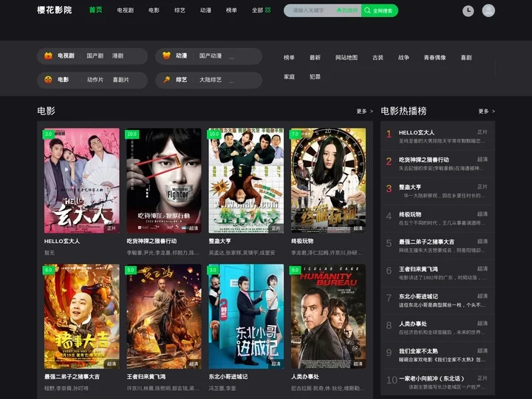This screenshot has width=532, height=399.
Task: Click the 电影 category face icon
Action: [48, 80]
